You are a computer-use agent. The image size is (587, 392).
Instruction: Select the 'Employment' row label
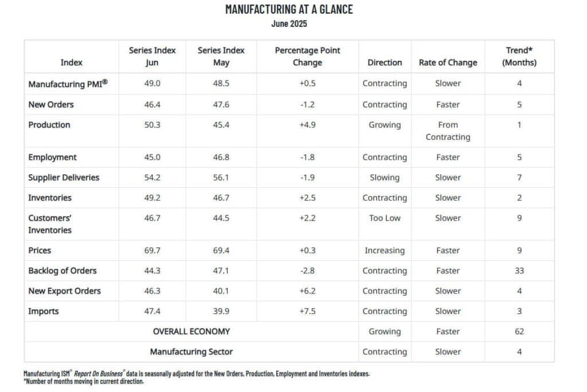(52, 157)
